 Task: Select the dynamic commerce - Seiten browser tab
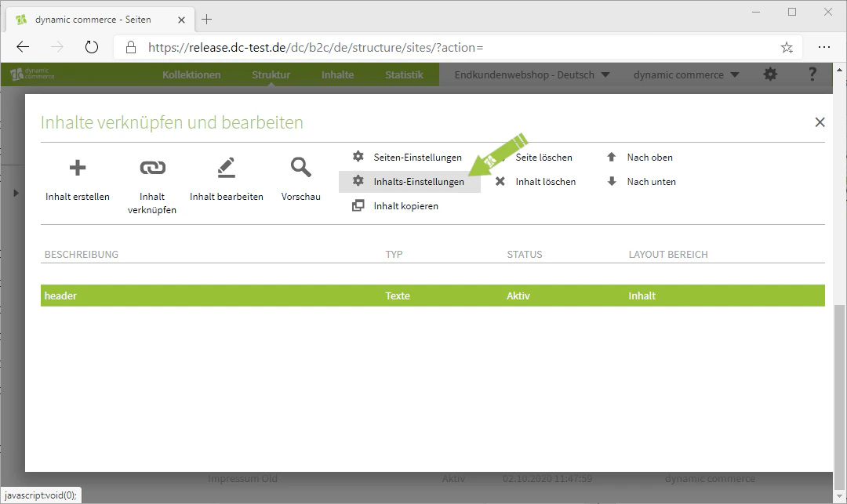pos(98,20)
